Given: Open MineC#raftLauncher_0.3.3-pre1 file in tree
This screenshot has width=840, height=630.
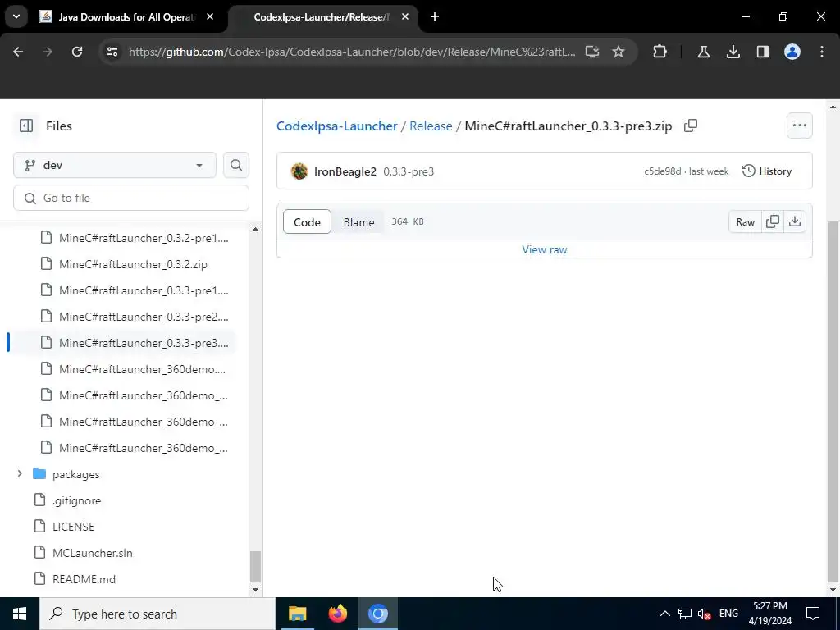Looking at the screenshot, I should pyautogui.click(x=144, y=290).
